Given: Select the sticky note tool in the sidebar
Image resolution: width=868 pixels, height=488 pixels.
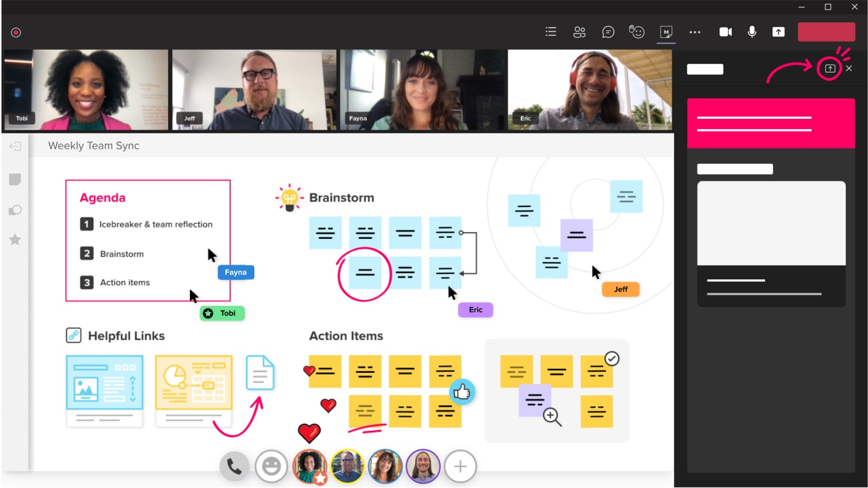Looking at the screenshot, I should click(14, 179).
